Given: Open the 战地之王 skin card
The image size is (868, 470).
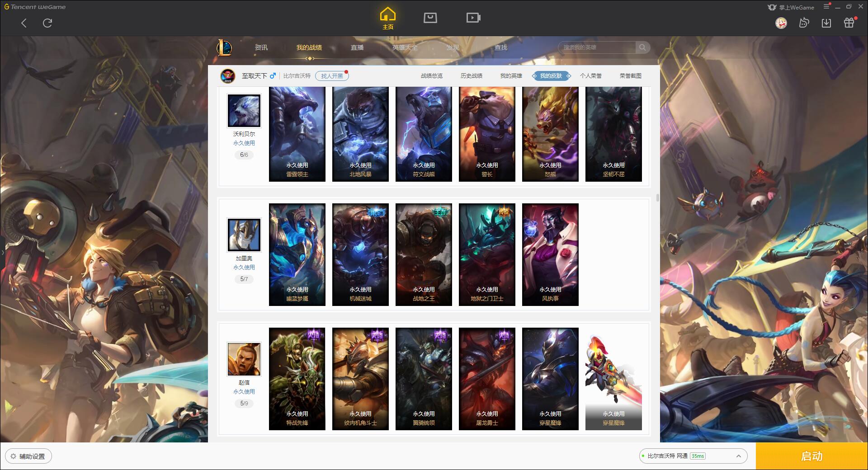Looking at the screenshot, I should pos(424,254).
